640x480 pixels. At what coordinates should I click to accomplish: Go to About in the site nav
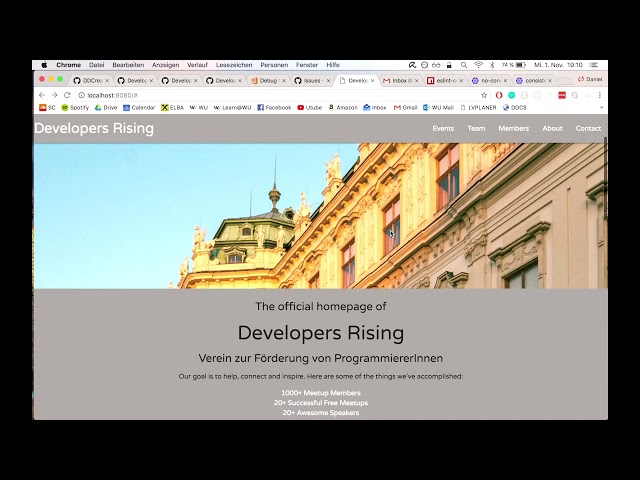point(552,128)
